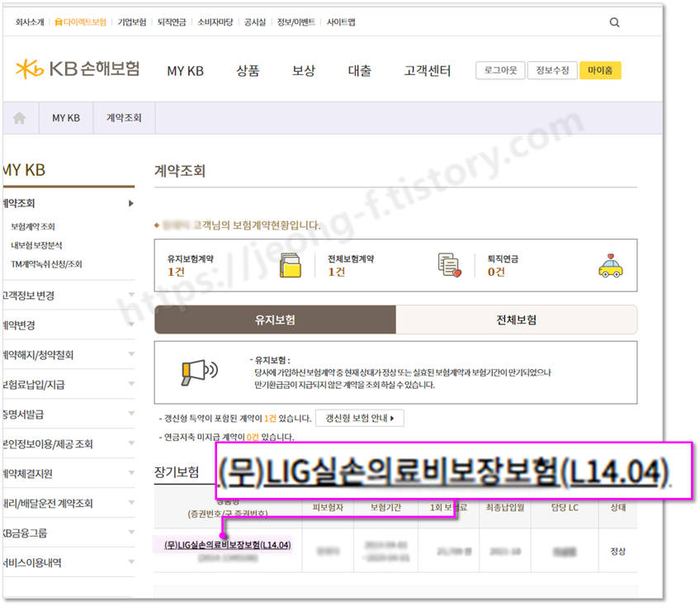This screenshot has height=606, width=700.
Task: Click the 장기보험 section heading
Action: [177, 472]
